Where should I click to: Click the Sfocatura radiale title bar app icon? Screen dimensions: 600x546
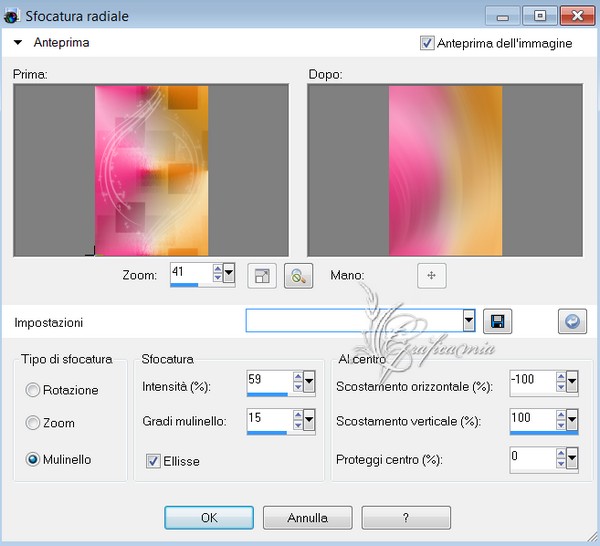tap(11, 16)
